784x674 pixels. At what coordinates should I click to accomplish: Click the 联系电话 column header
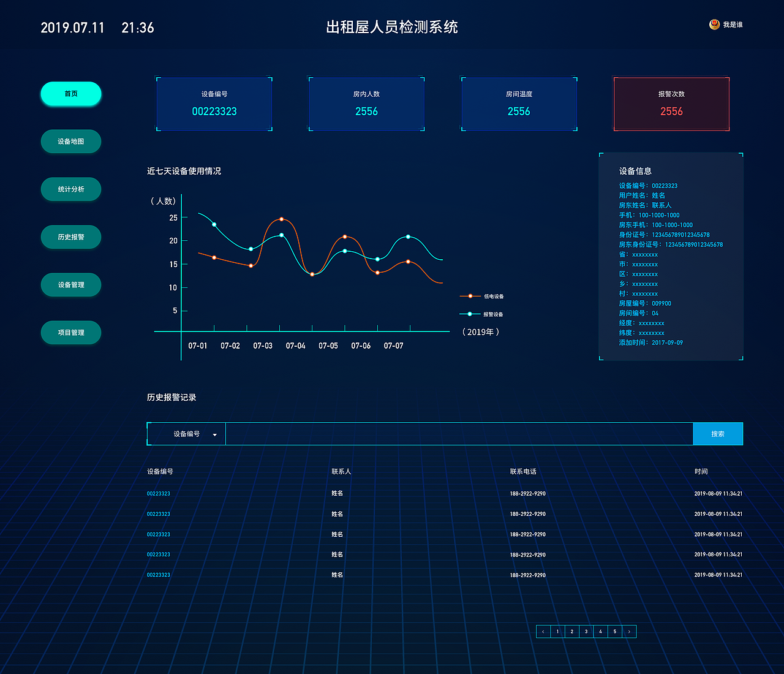523,471
